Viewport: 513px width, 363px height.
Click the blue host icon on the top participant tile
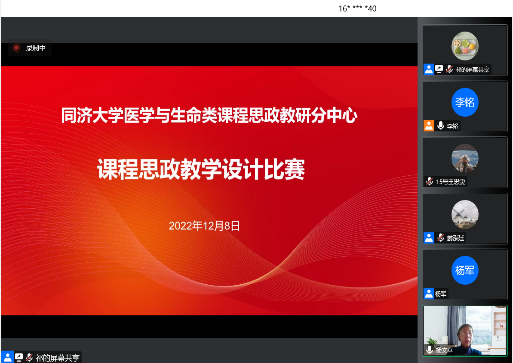tap(429, 69)
